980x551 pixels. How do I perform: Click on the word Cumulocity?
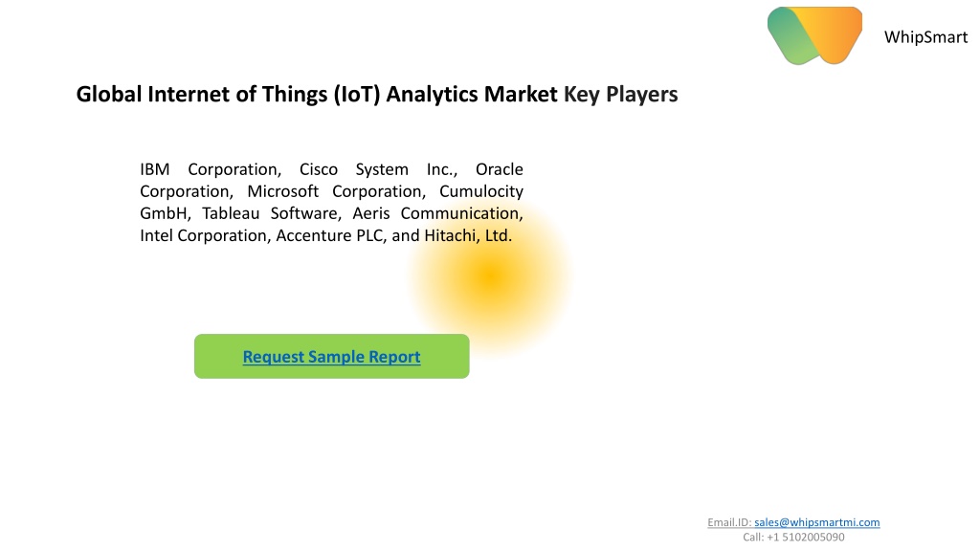[x=481, y=191]
